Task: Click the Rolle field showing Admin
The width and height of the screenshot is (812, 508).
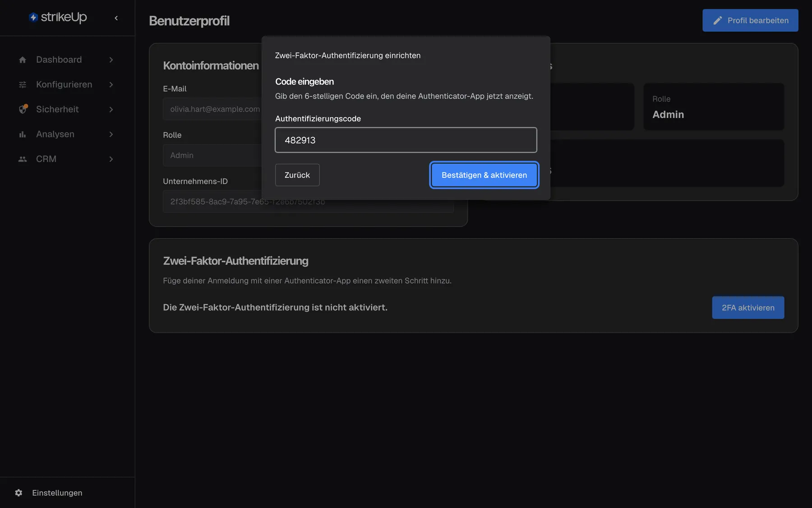Action: pos(212,155)
